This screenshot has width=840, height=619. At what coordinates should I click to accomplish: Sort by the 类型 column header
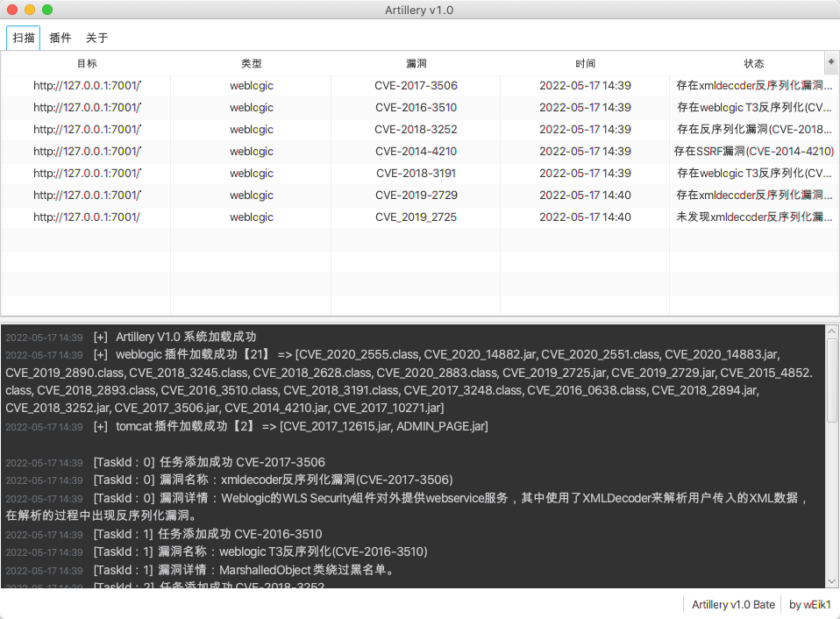[x=252, y=64]
